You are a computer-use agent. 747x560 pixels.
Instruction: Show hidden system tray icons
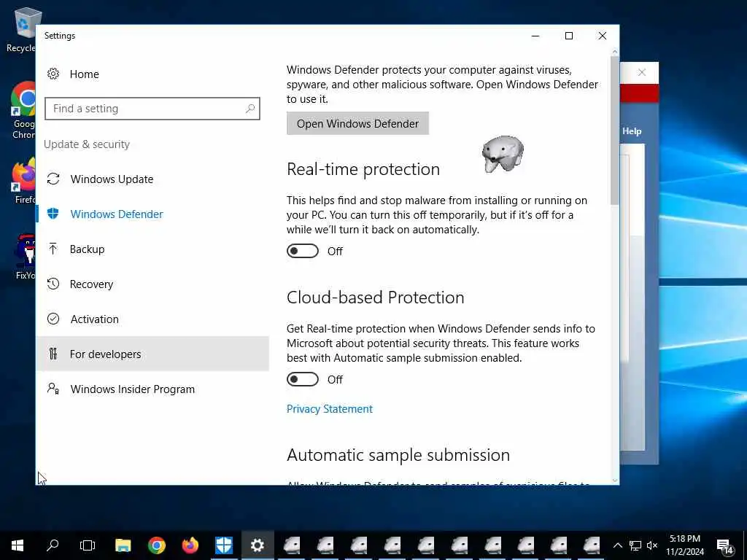pyautogui.click(x=617, y=545)
